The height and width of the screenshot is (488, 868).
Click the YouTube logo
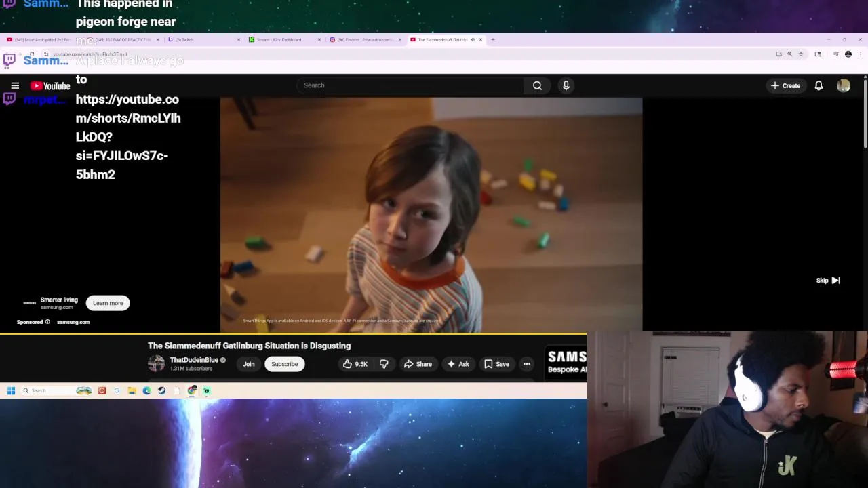tap(50, 85)
